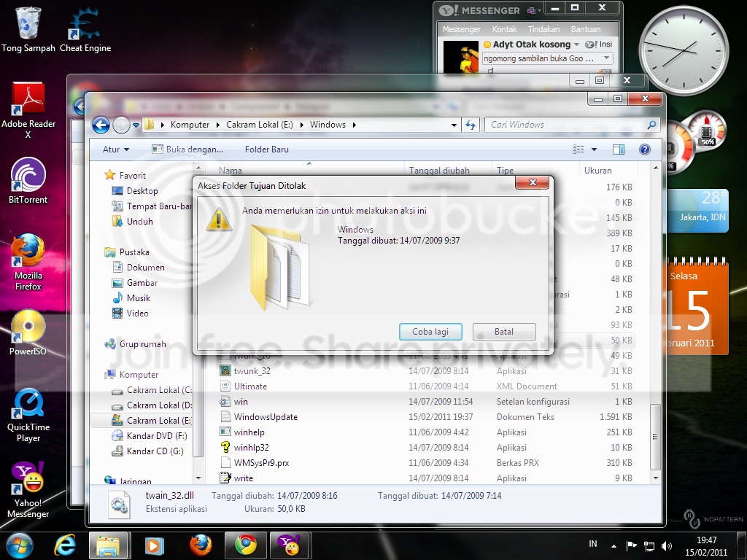Click the volume speaker tray icon
The width and height of the screenshot is (747, 560).
pos(667,545)
